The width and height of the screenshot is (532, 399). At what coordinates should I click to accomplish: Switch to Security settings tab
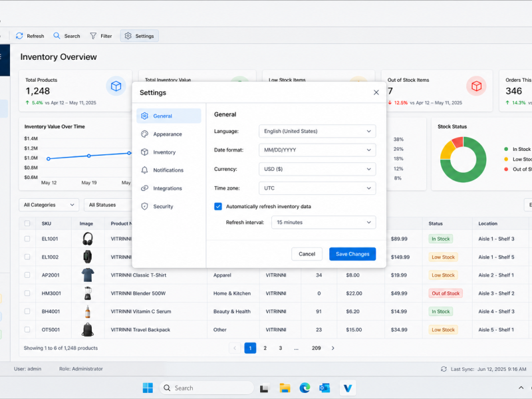coord(169,206)
